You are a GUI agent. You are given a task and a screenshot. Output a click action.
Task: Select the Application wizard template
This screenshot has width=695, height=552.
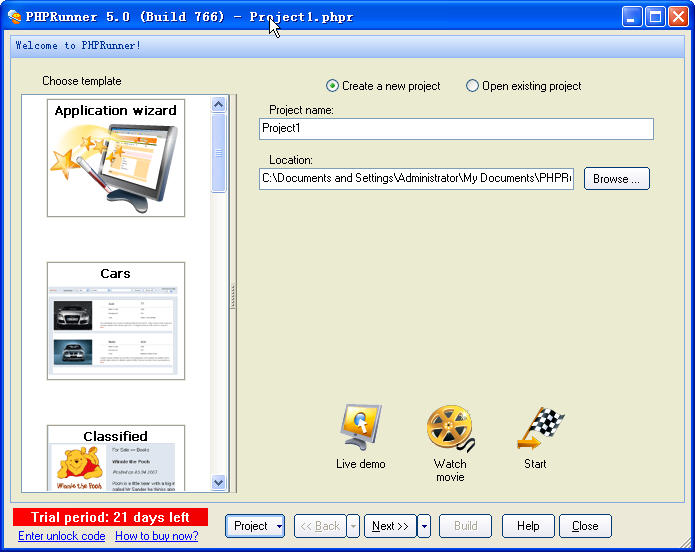point(116,157)
